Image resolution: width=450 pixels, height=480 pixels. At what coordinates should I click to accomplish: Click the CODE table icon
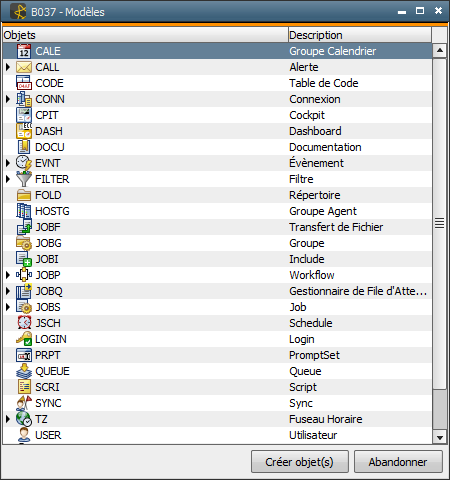24,83
